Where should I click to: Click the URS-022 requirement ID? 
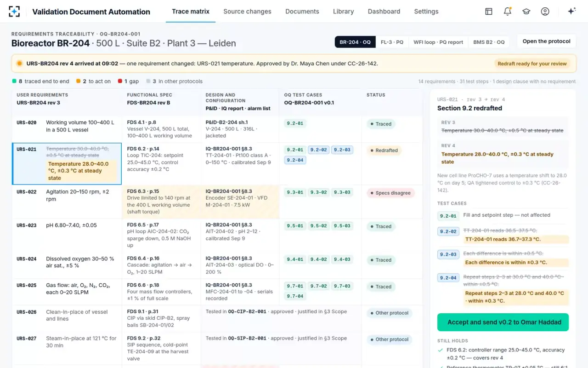coord(27,192)
